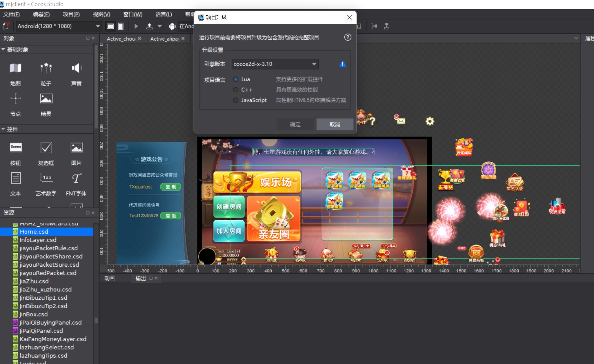Select JiPaiQiPanel.csd in resources list
The image size is (594, 364).
(47, 331)
